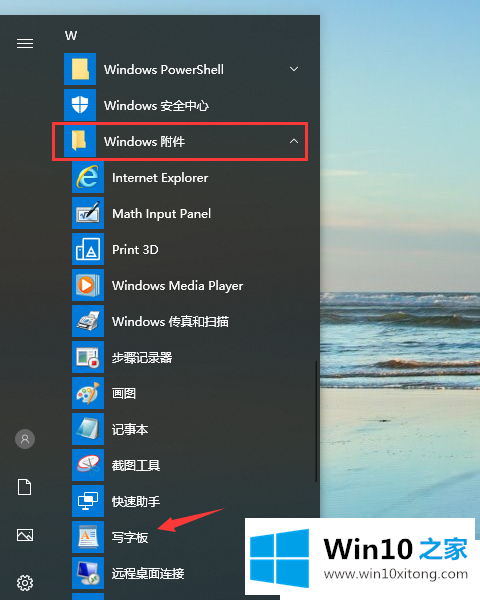The height and width of the screenshot is (600, 480).
Task: Click the Internet Explorer icon
Action: click(88, 177)
